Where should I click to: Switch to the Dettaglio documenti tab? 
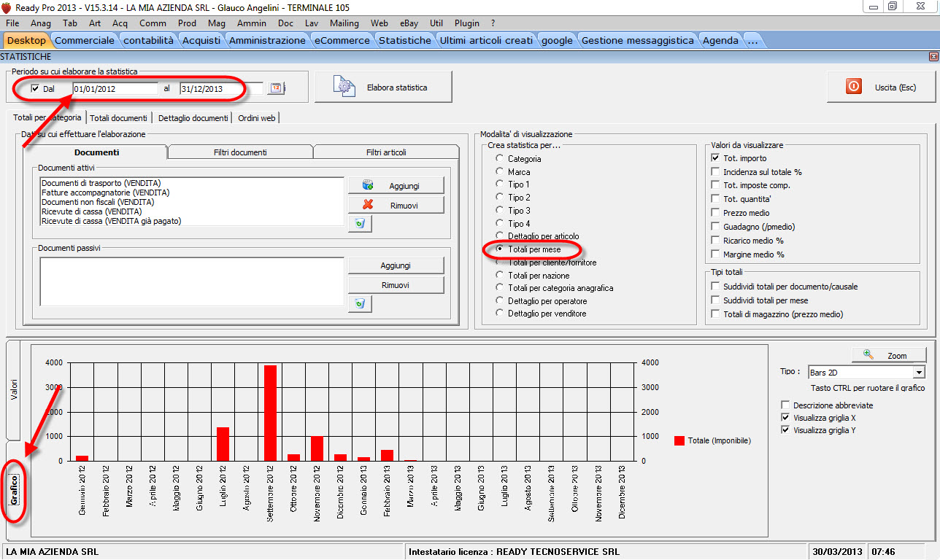[193, 117]
